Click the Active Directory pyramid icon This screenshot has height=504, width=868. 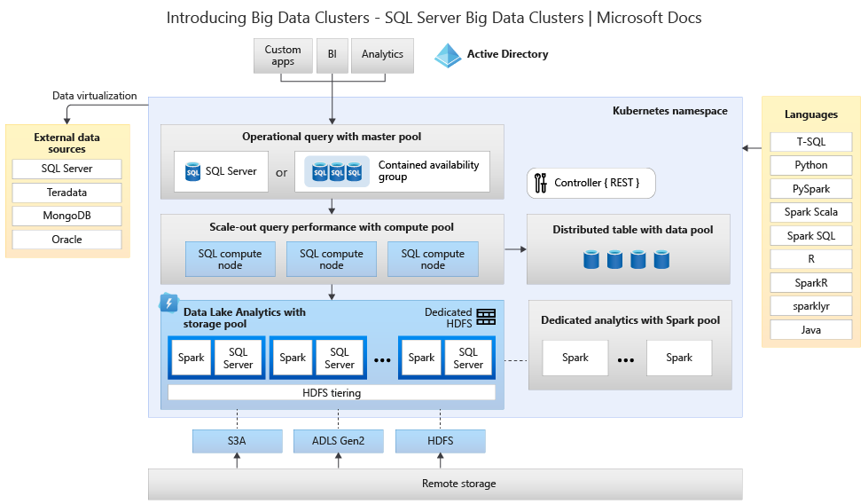point(448,55)
